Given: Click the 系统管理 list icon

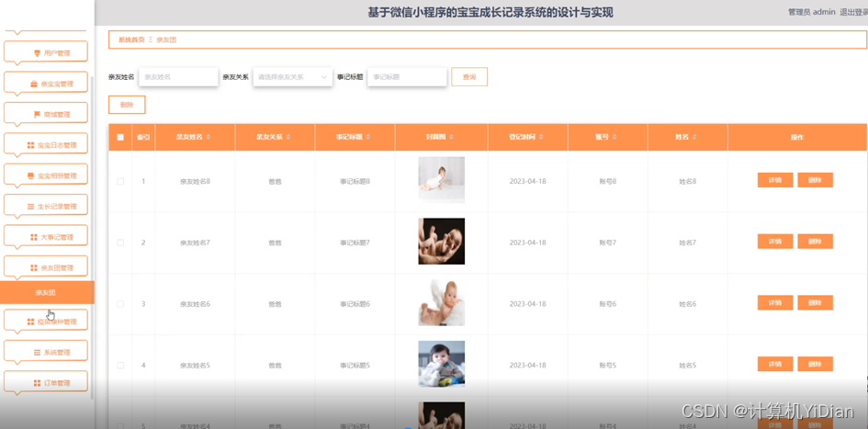Looking at the screenshot, I should click(37, 352).
